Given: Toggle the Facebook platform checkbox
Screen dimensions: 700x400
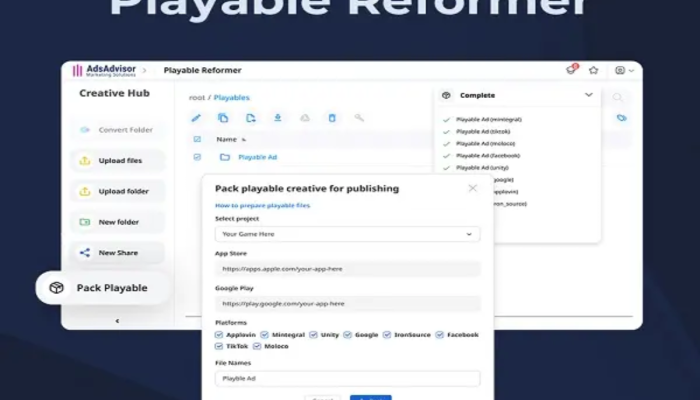Looking at the screenshot, I should [x=441, y=335].
